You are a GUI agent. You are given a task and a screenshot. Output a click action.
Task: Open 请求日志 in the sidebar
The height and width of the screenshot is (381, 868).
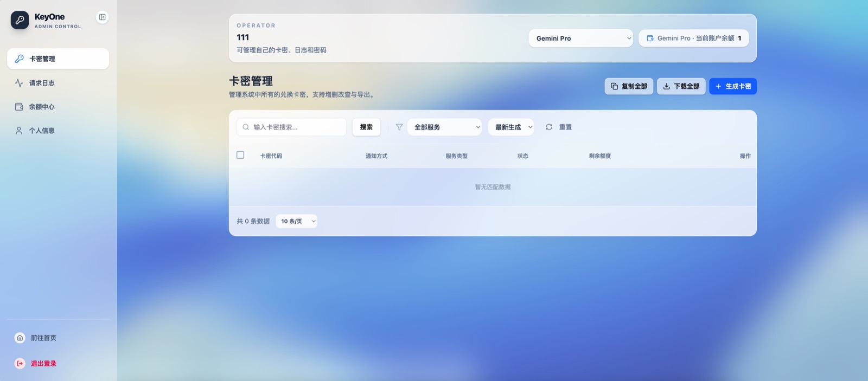point(42,83)
